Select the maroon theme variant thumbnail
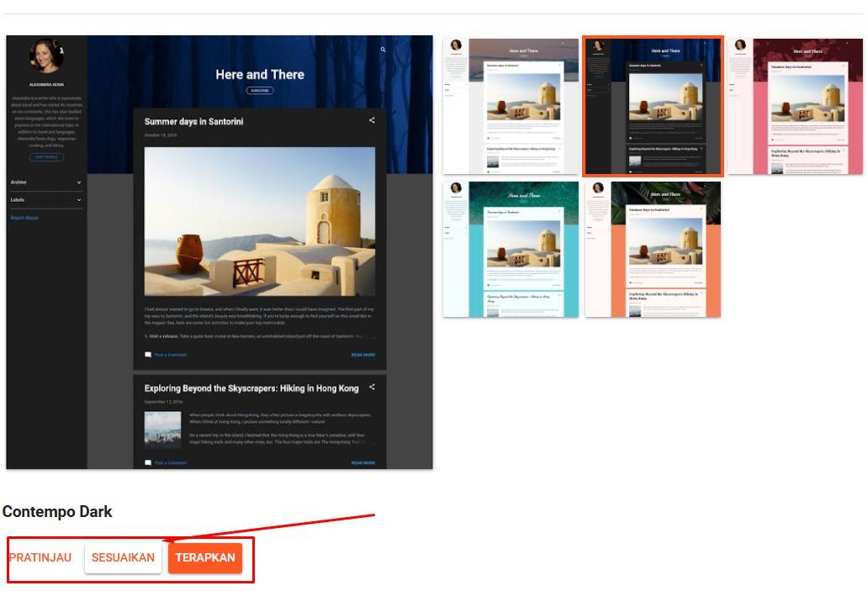Viewport: 868px width, 591px height. pos(795,106)
